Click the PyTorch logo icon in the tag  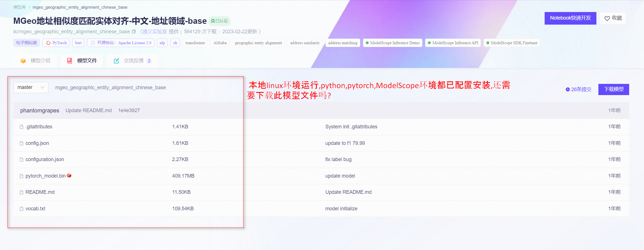[x=48, y=43]
